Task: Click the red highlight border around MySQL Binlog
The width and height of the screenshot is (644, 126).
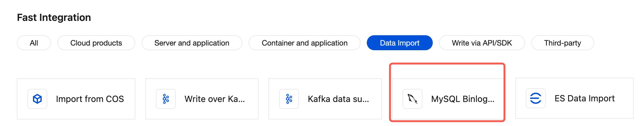Action: coord(447,64)
